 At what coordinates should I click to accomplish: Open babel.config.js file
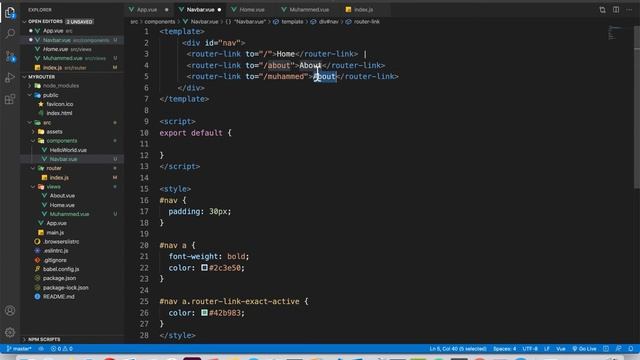click(61, 269)
